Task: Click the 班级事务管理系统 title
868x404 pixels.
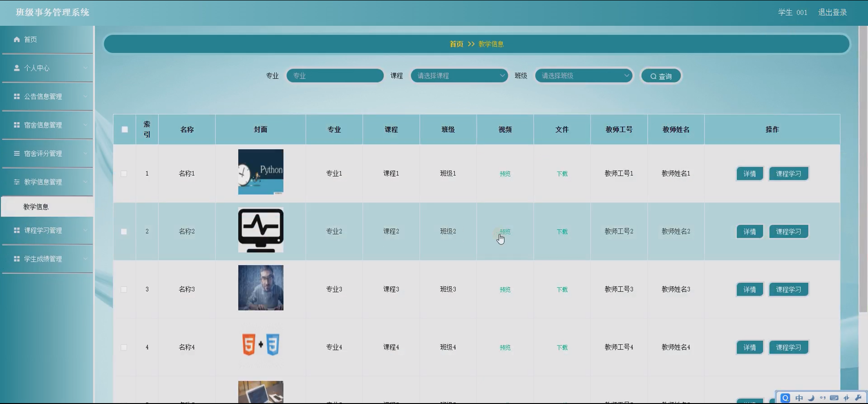Action: pyautogui.click(x=53, y=12)
